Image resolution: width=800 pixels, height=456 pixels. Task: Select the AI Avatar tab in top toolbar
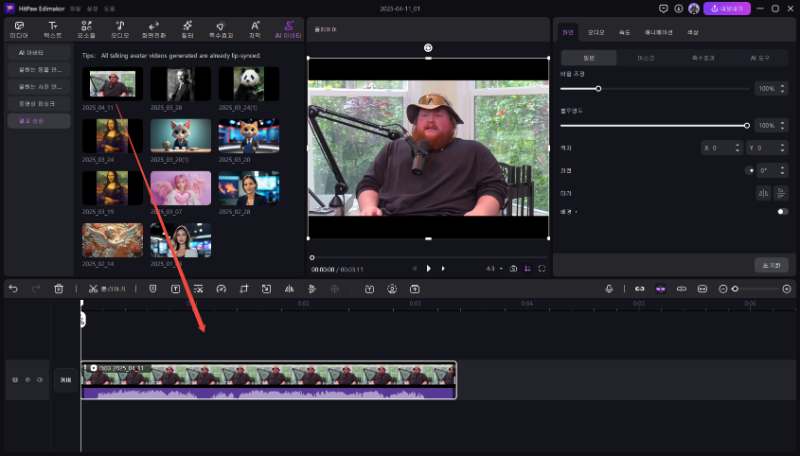[x=289, y=28]
